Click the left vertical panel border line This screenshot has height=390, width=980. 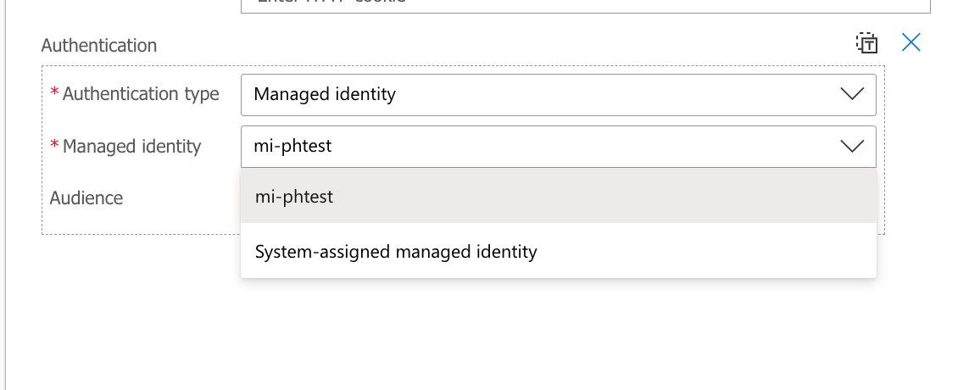click(x=6, y=195)
